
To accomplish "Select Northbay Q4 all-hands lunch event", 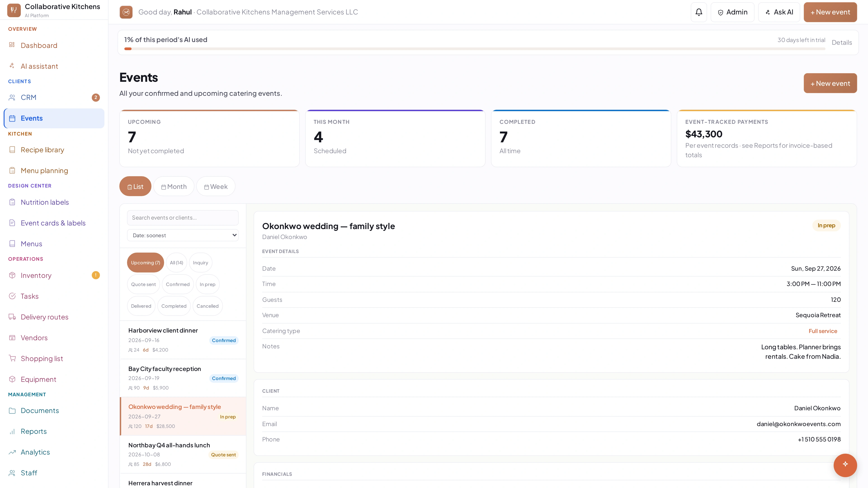I will [183, 454].
